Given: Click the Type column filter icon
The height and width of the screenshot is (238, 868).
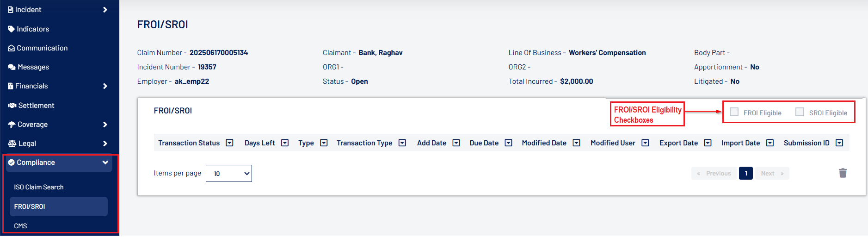Looking at the screenshot, I should coord(324,143).
